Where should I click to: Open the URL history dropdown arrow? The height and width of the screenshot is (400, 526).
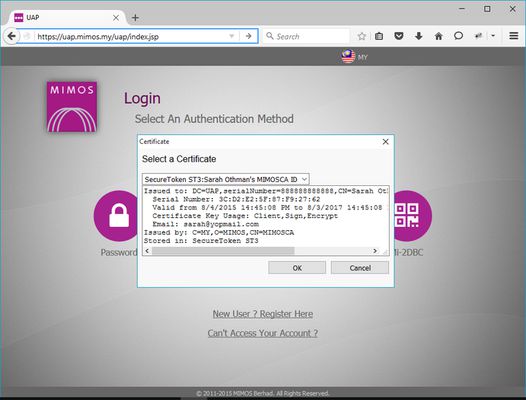point(231,36)
